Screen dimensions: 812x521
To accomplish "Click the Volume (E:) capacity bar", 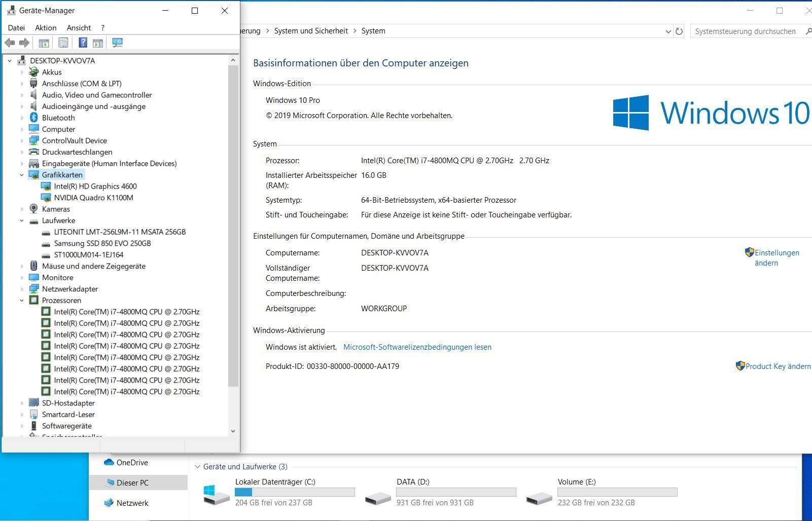I will click(617, 492).
